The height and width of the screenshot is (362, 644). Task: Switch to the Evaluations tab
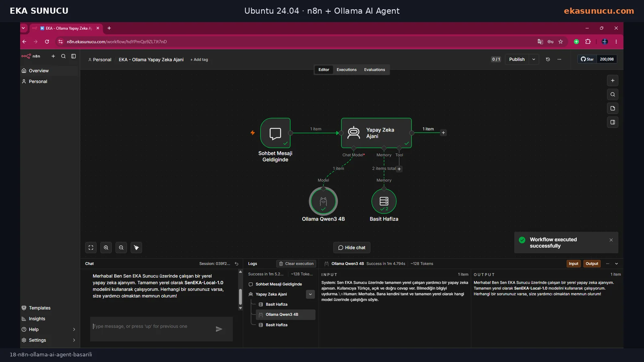point(374,70)
